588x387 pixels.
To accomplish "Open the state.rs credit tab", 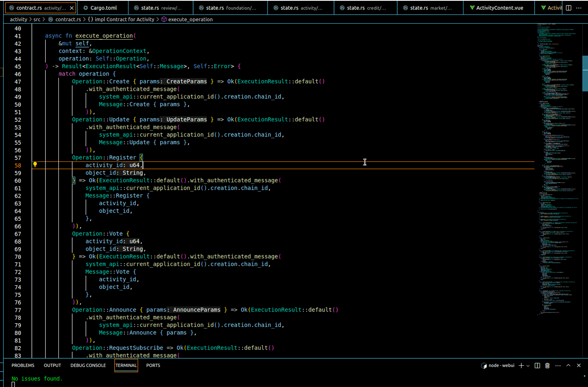I will [x=366, y=8].
